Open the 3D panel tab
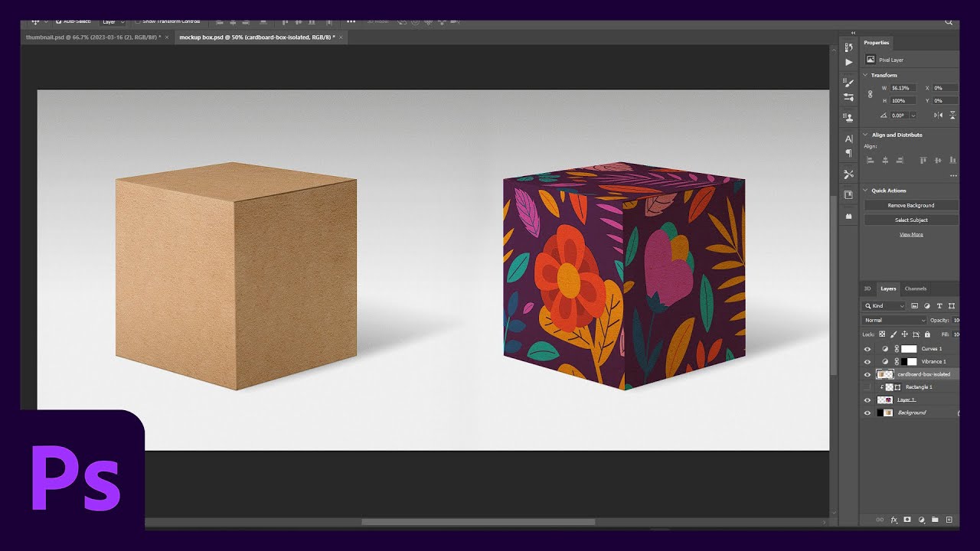980x551 pixels. pyautogui.click(x=867, y=289)
